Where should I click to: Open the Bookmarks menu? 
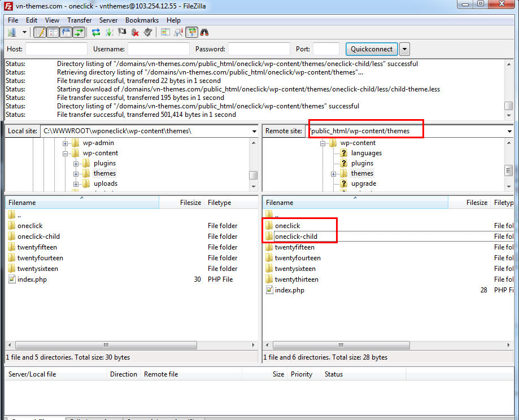142,20
